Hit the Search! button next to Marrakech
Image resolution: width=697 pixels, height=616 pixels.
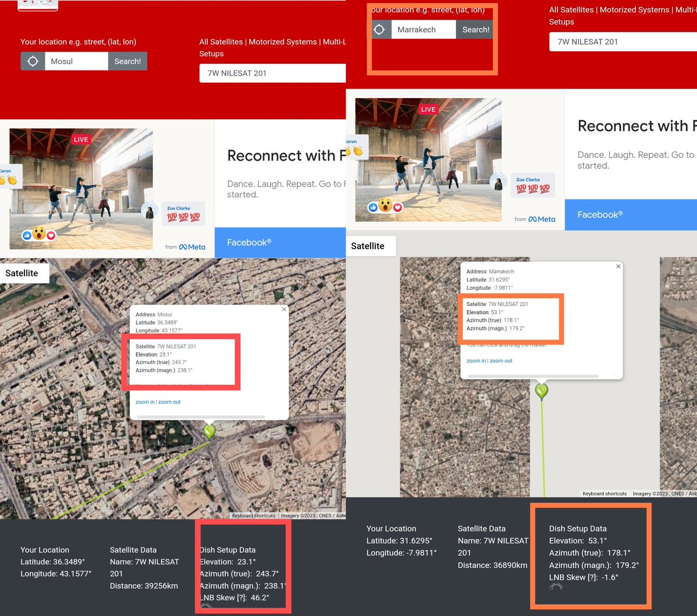(476, 30)
